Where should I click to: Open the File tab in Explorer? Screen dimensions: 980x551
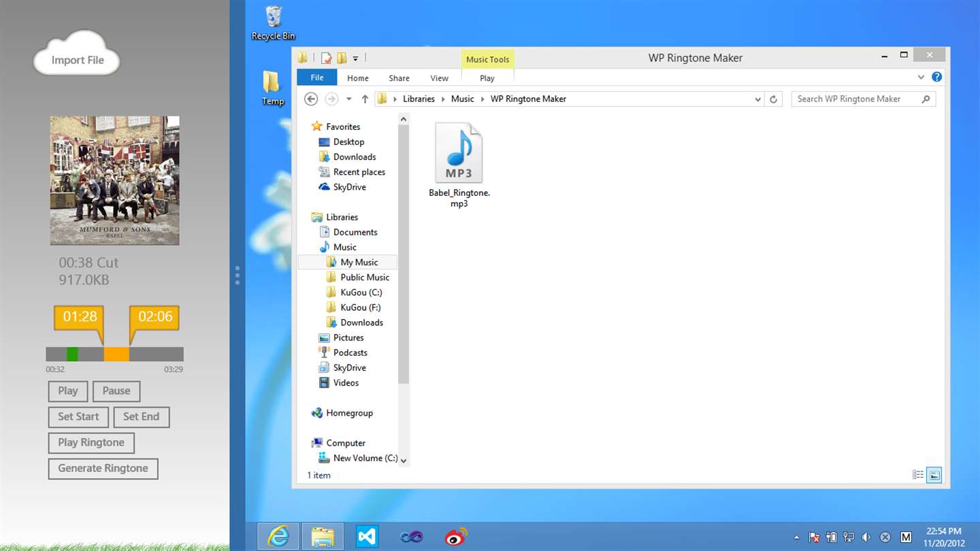317,78
